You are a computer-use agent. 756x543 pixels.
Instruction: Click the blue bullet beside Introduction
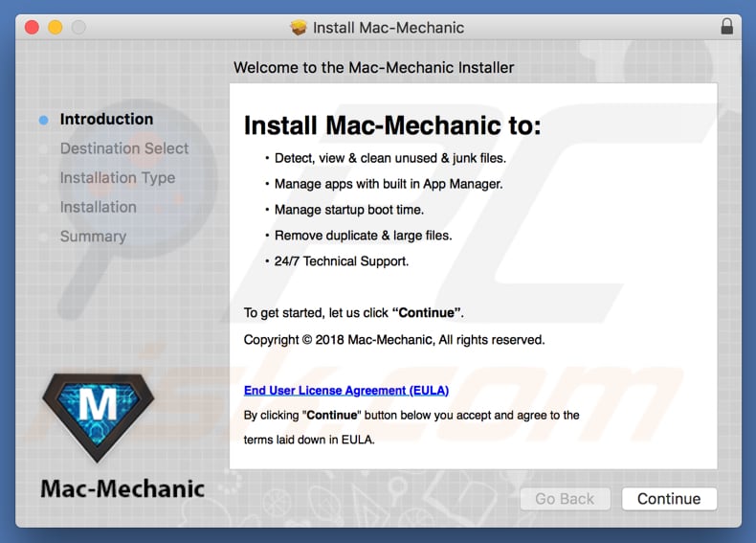(x=44, y=120)
